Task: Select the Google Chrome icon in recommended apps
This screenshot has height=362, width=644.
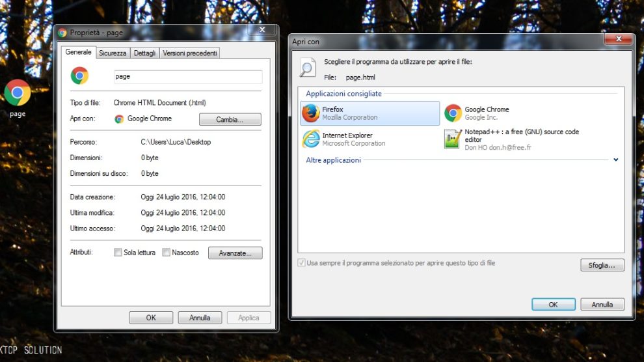Action: click(453, 113)
